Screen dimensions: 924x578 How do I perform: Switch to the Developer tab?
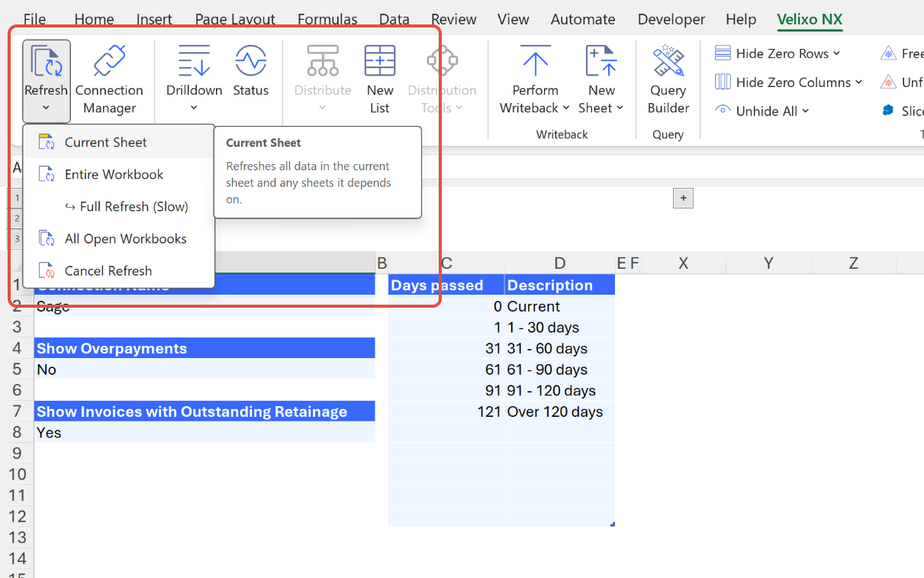pyautogui.click(x=670, y=19)
